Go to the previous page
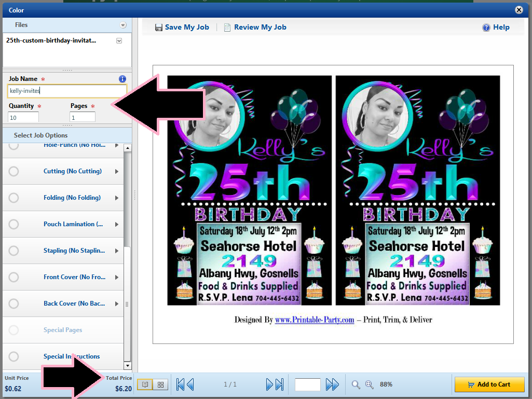The width and height of the screenshot is (532, 399). [x=190, y=384]
